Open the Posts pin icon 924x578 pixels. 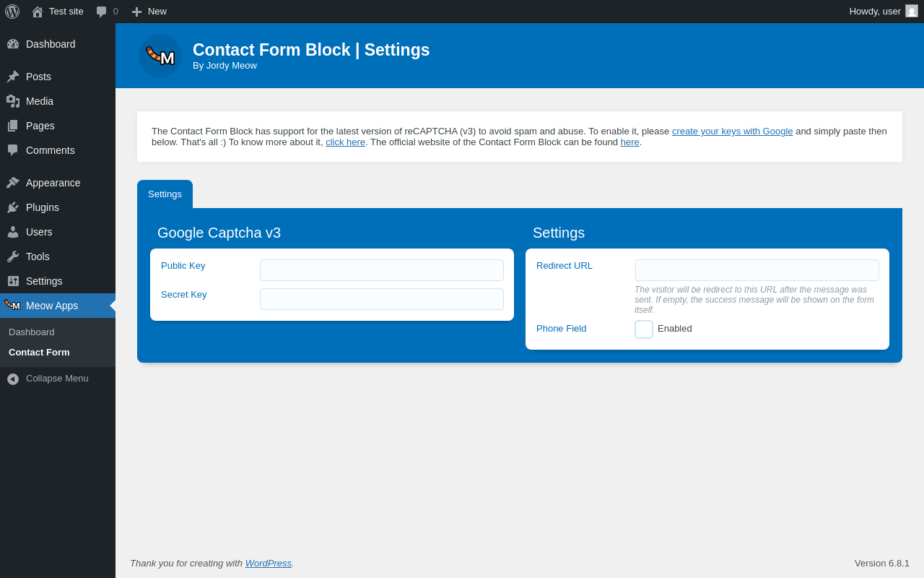[x=13, y=77]
